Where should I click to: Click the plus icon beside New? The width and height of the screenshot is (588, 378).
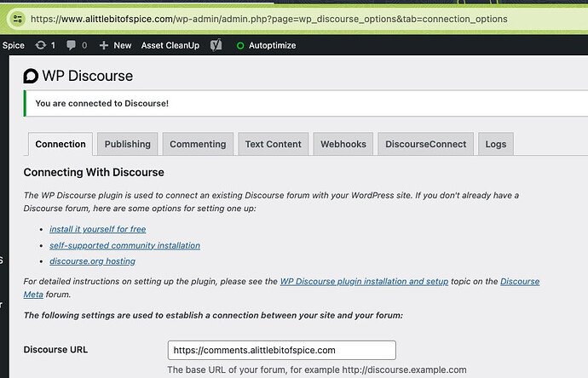(x=104, y=45)
